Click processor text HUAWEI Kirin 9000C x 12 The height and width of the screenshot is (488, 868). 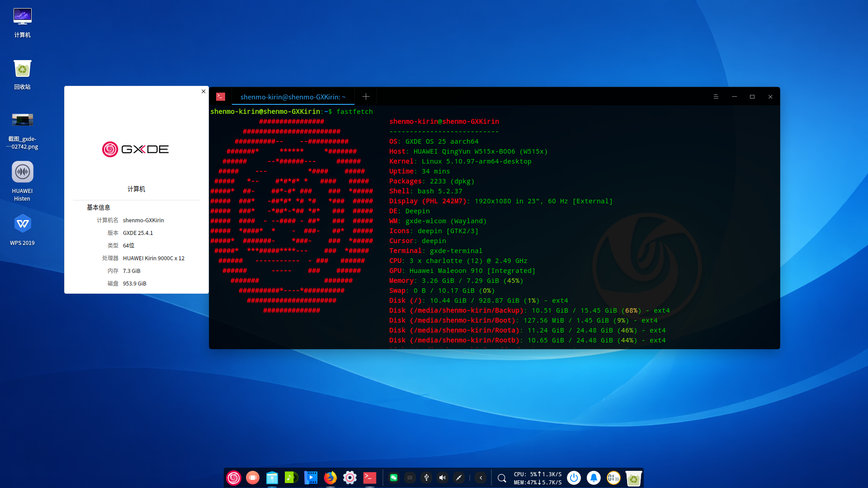tap(154, 258)
